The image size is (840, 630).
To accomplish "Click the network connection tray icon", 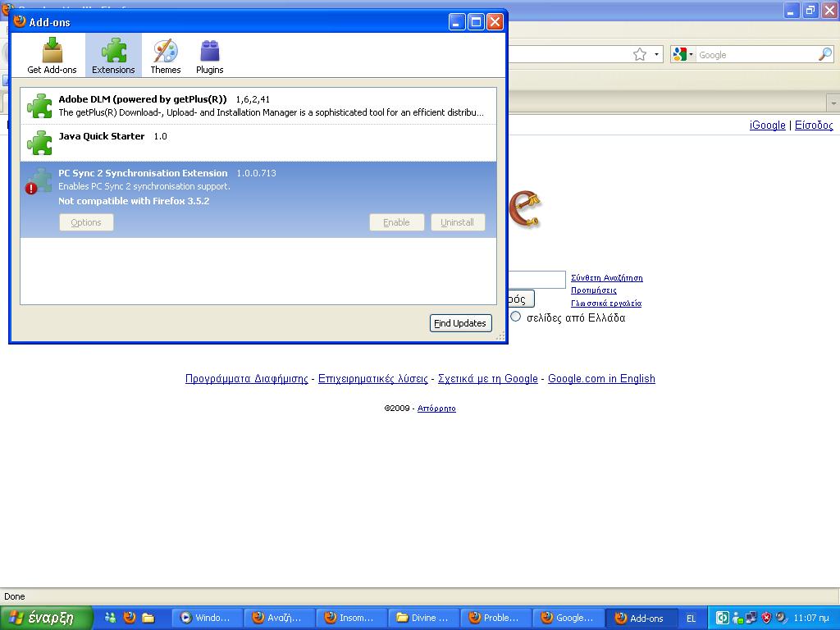I will (x=751, y=618).
